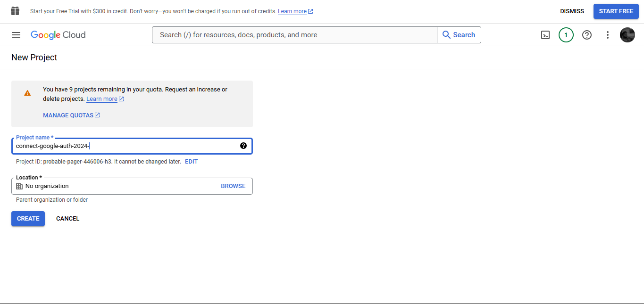Click CANCEL to abandon project creation
The width and height of the screenshot is (644, 304).
point(67,218)
